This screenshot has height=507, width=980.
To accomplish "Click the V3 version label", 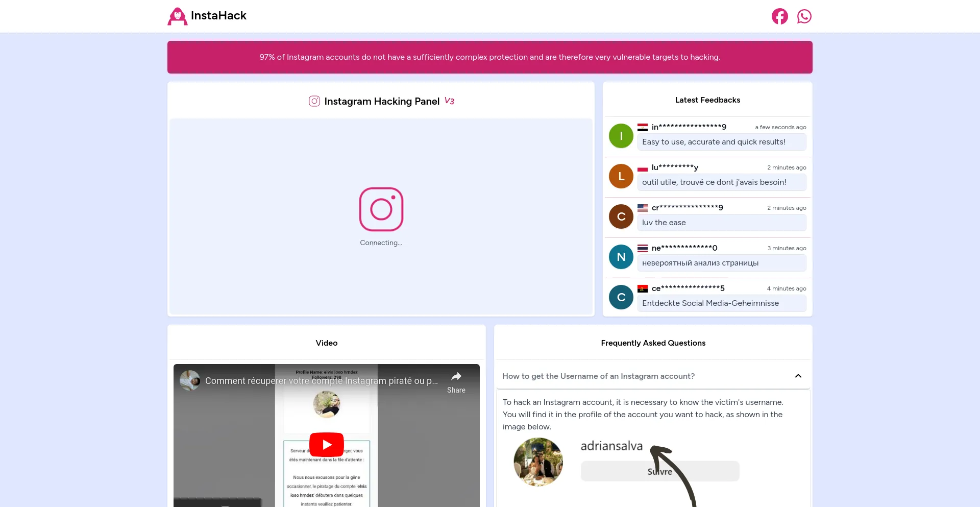I will pos(449,101).
